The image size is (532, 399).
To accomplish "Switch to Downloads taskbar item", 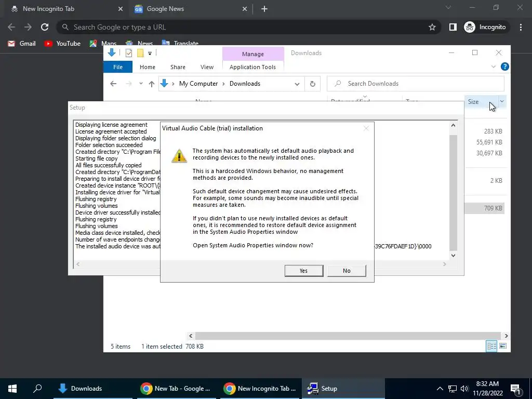I will click(92, 389).
